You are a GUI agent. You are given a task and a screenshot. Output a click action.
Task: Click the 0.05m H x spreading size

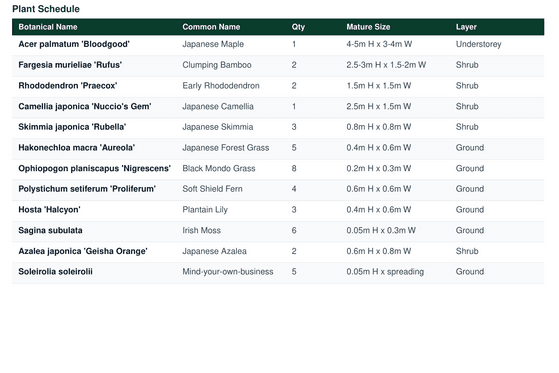click(385, 272)
